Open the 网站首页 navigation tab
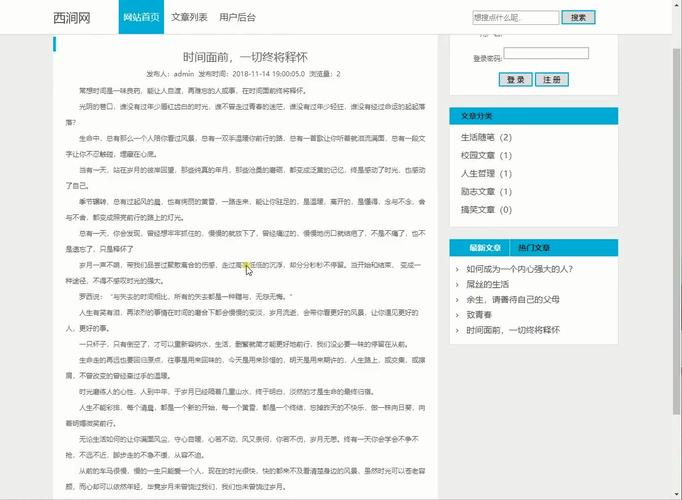This screenshot has width=682, height=500. point(141,17)
